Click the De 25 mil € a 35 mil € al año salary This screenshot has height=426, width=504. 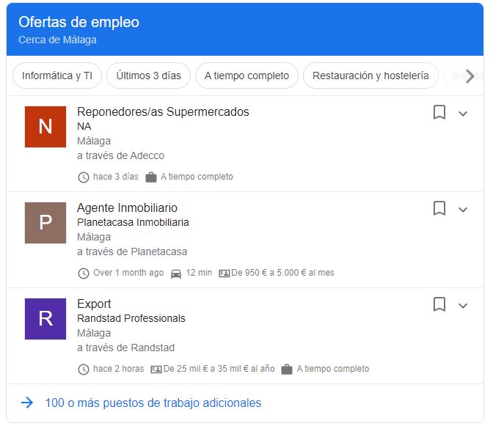(x=219, y=369)
